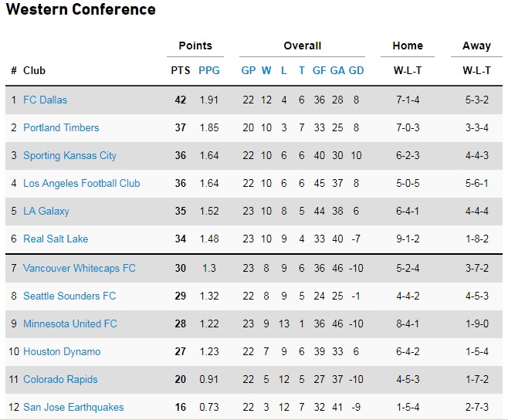Viewport: 508px width, 420px height.
Task: Select San Jose Earthquakes link
Action: click(x=73, y=407)
